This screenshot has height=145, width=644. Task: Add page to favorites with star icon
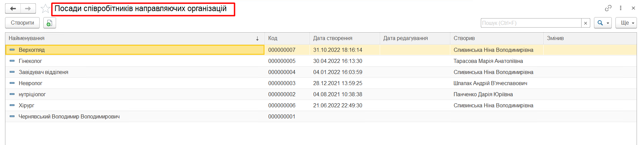pyautogui.click(x=45, y=8)
